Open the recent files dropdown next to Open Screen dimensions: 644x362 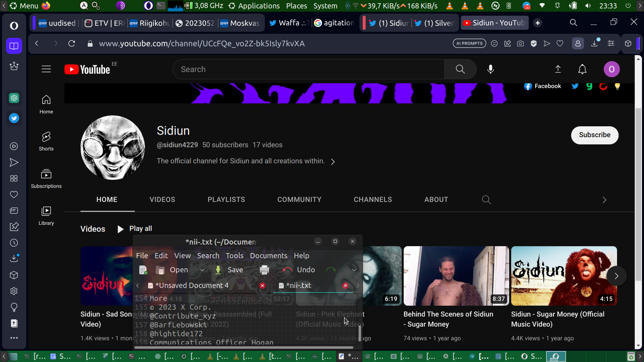click(202, 270)
